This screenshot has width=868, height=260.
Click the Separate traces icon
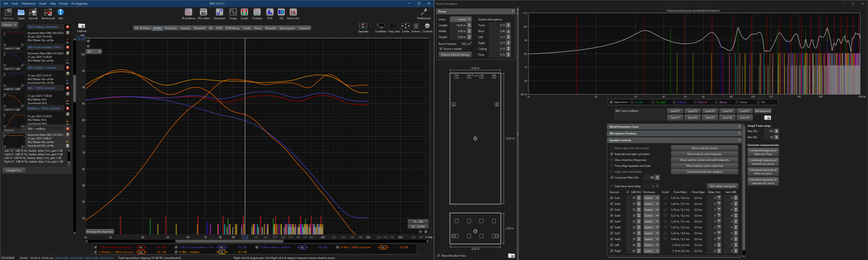pos(363,26)
